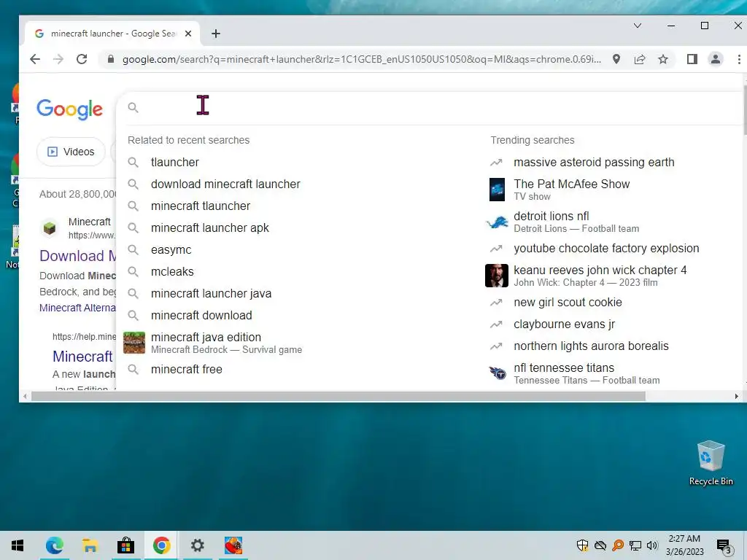Screen dimensions: 747x560
Task: Click the minecraft java edition thumbnail
Action: click(134, 343)
